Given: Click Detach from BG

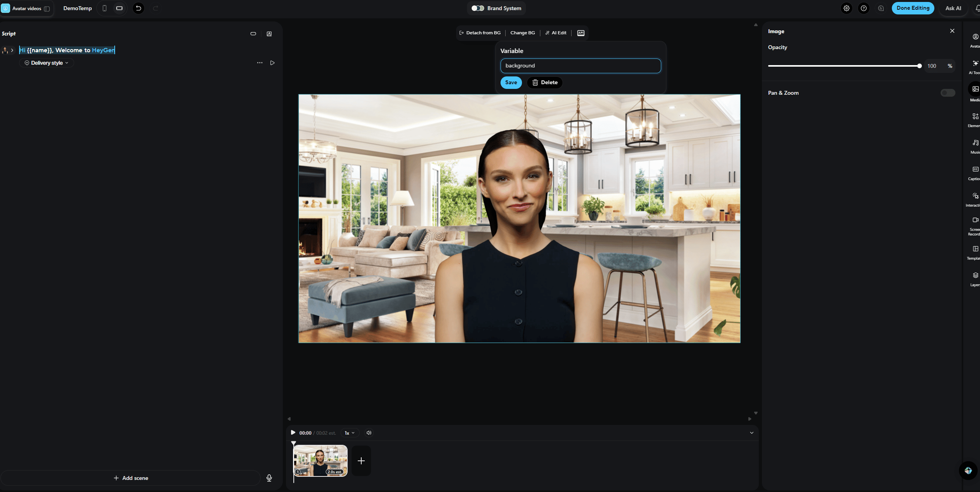Looking at the screenshot, I should coord(480,33).
